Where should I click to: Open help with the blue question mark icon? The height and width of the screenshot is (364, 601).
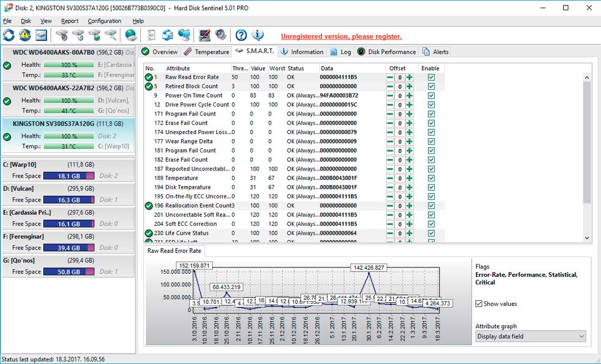(241, 36)
